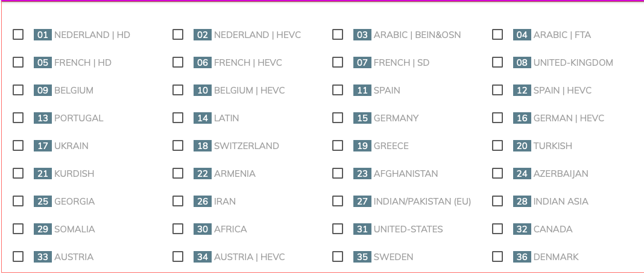Toggle the SPAIN checkbox
644x274 pixels.
click(x=338, y=90)
